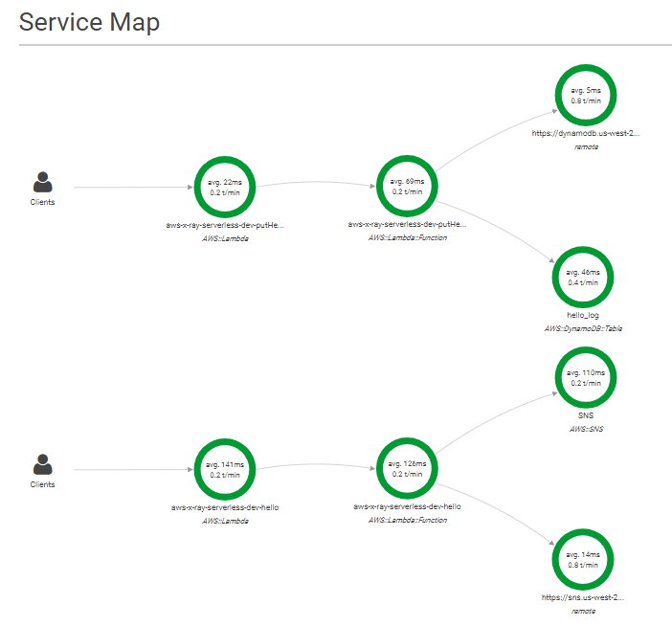Click the 'aws-x-ray-serverless-dev-hello' label under AWS::Lambda node
Screen dimensions: 672x626
pos(225,507)
